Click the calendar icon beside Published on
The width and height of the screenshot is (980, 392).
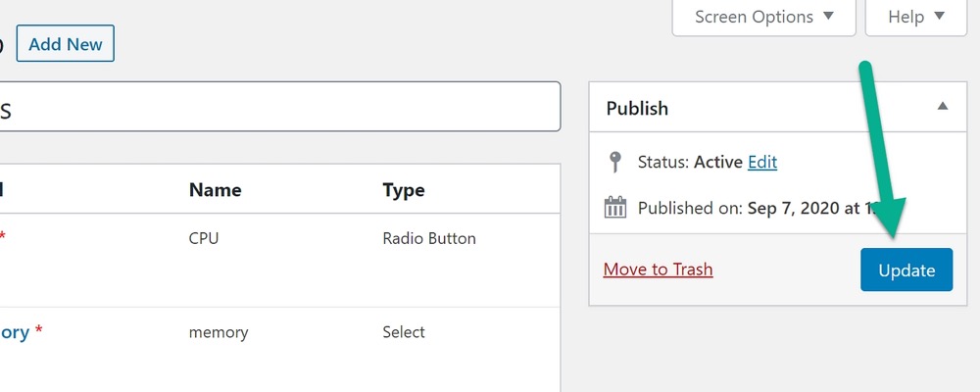tap(615, 207)
